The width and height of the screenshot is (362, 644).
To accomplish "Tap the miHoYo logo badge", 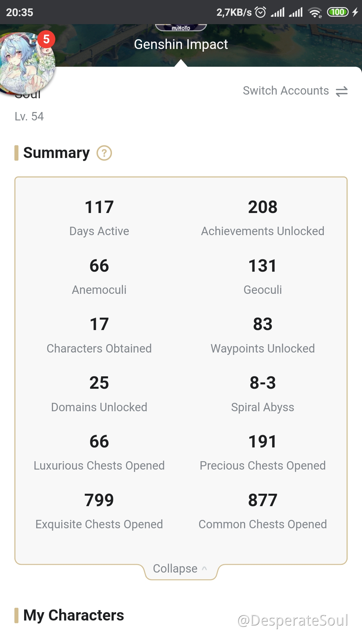I will click(181, 28).
